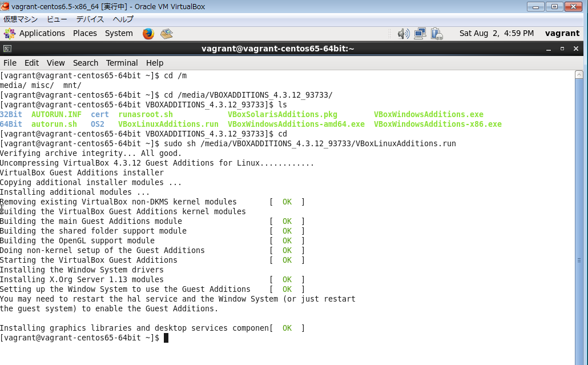588x365 pixels.
Task: Launch Firefox from the GNOME panel
Action: pos(148,34)
